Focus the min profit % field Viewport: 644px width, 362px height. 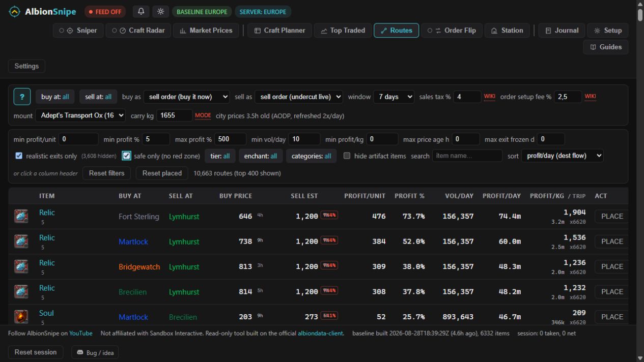(156, 139)
